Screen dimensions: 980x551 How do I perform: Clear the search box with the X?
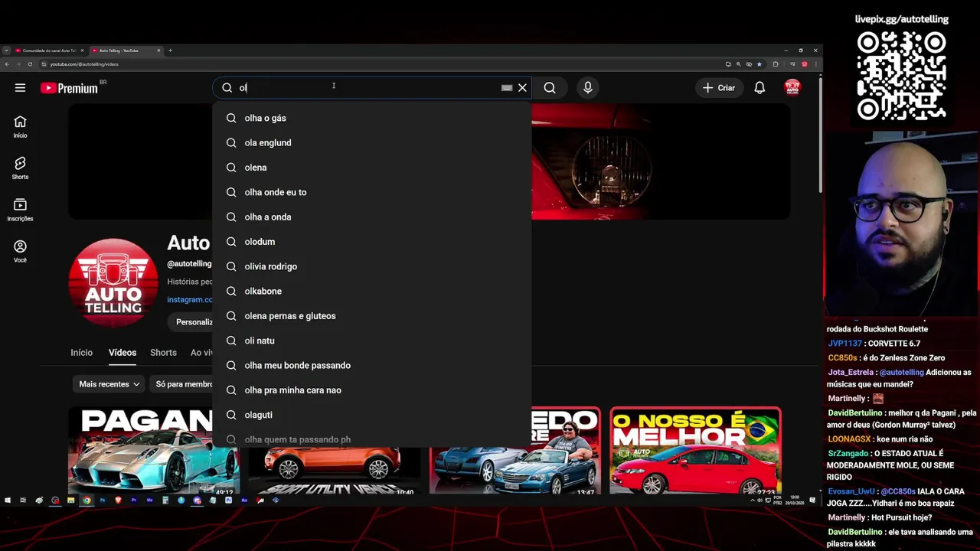point(522,88)
